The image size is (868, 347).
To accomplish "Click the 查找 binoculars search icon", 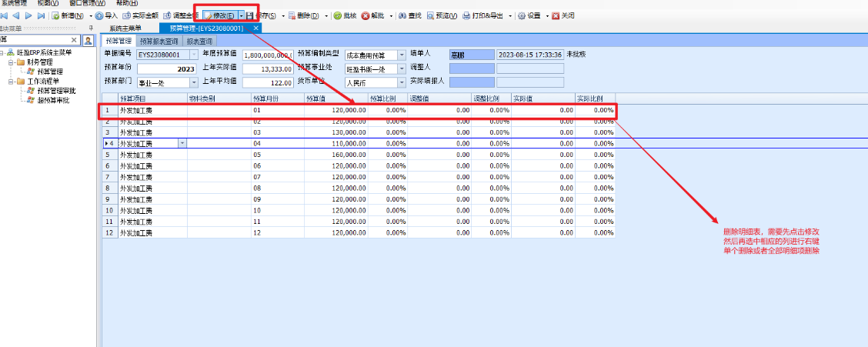I will point(402,15).
